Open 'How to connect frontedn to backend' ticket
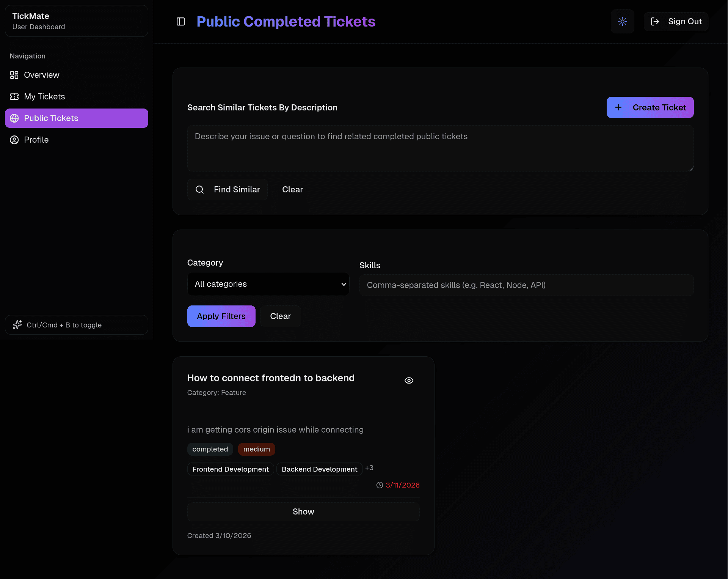Image resolution: width=728 pixels, height=579 pixels. (x=271, y=378)
